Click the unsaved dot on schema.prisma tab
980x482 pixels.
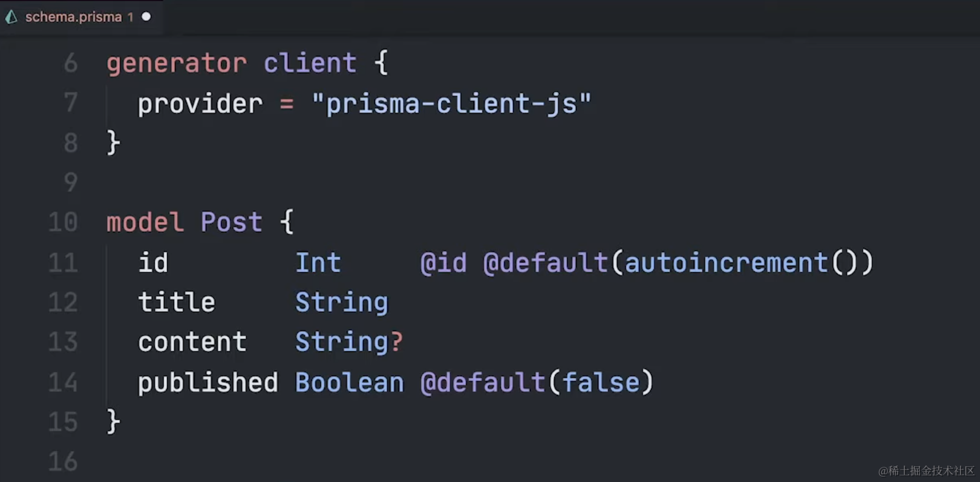(146, 17)
